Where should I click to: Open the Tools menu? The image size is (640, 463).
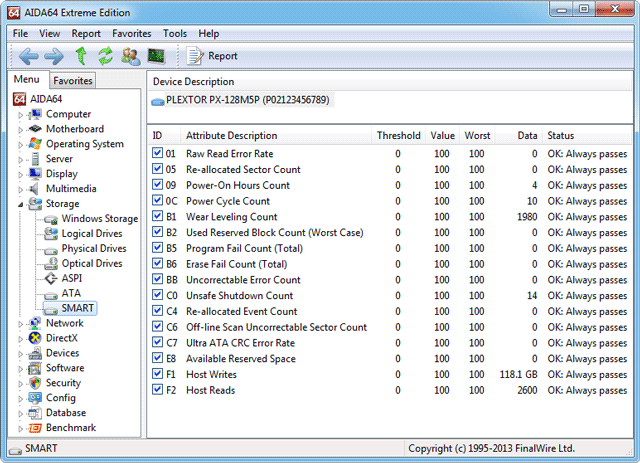pos(175,33)
